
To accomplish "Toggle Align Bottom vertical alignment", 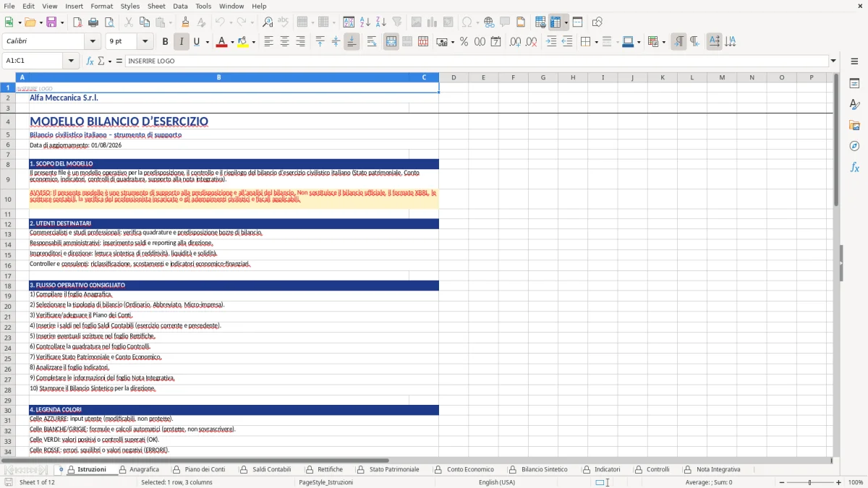I will [352, 42].
